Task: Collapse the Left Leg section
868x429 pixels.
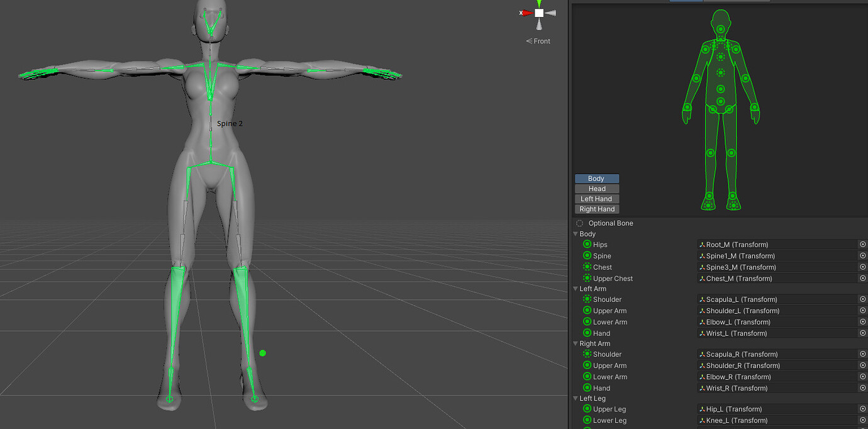Action: point(576,398)
